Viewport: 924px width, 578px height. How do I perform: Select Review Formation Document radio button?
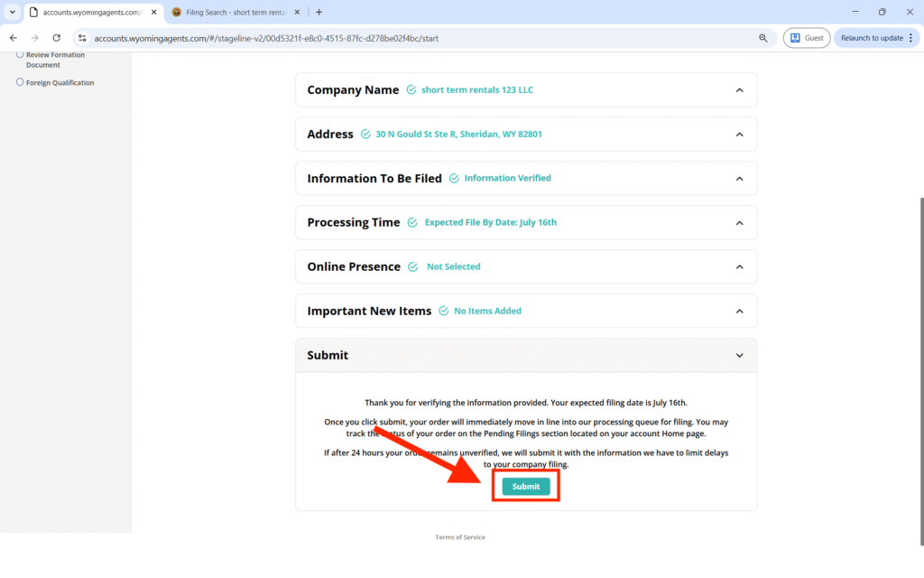pos(20,55)
